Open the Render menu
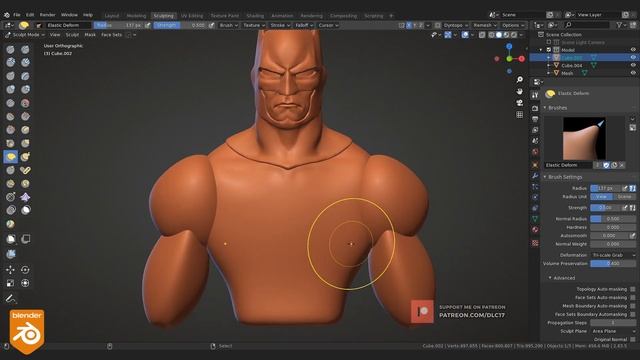The width and height of the screenshot is (640, 360). [x=47, y=15]
